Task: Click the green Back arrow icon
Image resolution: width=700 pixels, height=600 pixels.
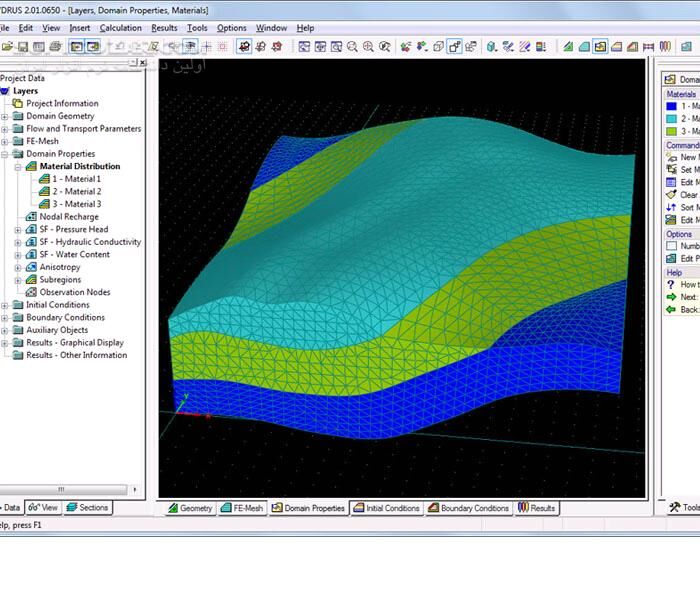Action: tap(671, 309)
